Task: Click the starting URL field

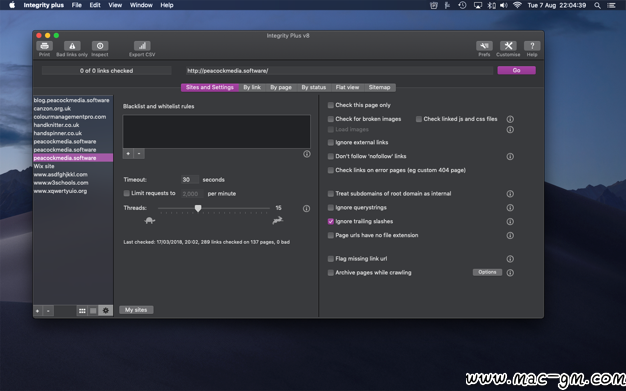Action: point(339,71)
